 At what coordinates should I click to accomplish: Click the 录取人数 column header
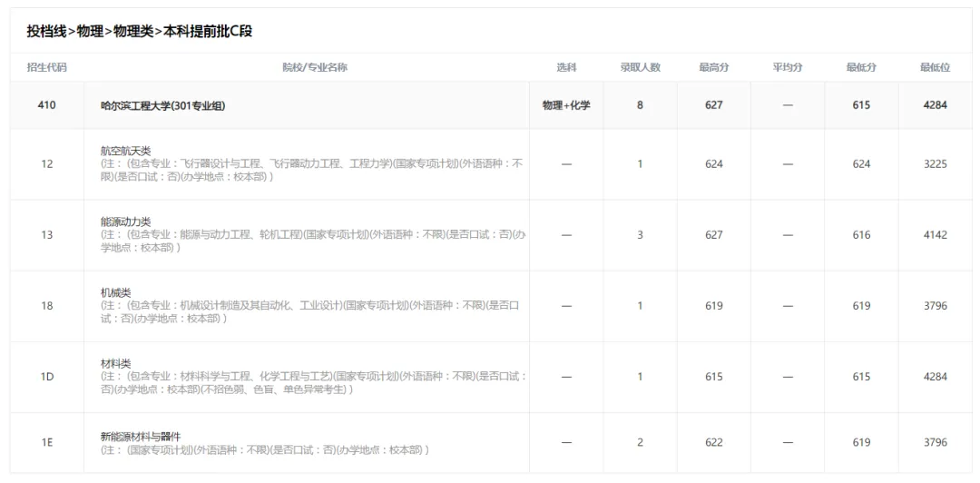point(640,67)
